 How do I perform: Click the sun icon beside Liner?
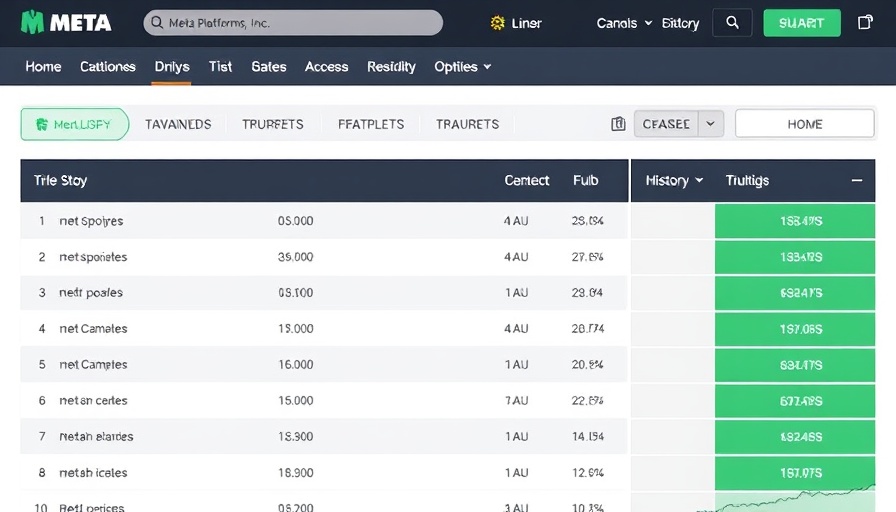click(497, 23)
